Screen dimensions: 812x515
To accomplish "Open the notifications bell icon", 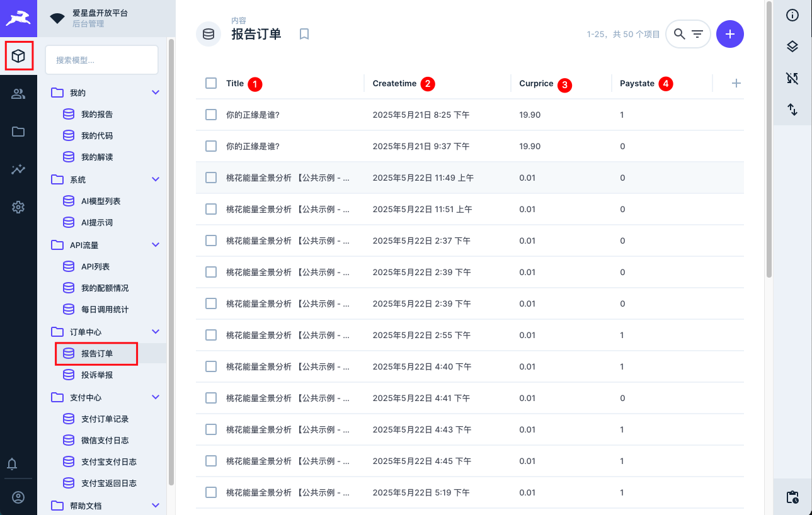I will [12, 465].
